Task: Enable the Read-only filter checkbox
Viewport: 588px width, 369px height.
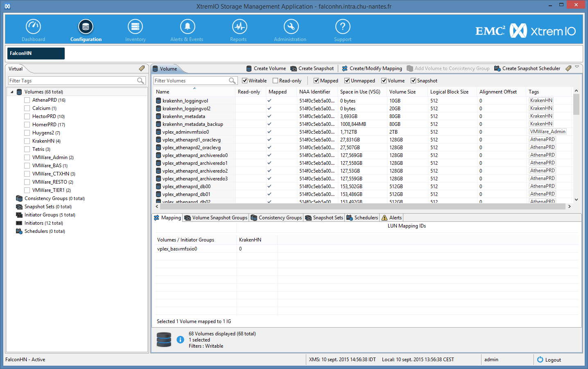Action: pos(276,81)
